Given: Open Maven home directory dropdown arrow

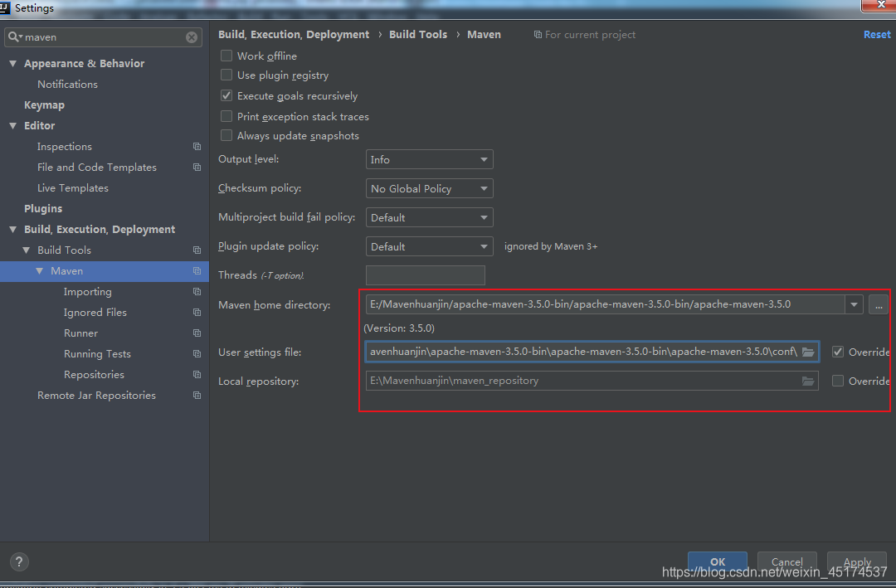Looking at the screenshot, I should [855, 304].
